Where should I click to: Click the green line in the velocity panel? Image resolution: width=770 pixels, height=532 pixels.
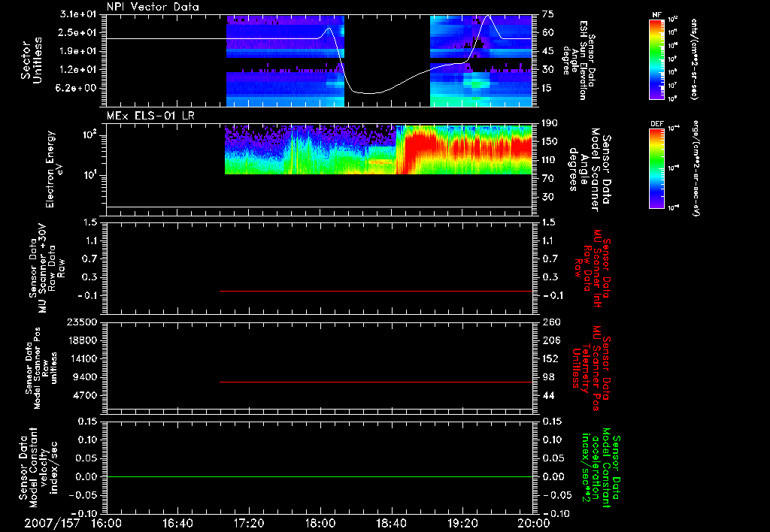tap(320, 476)
